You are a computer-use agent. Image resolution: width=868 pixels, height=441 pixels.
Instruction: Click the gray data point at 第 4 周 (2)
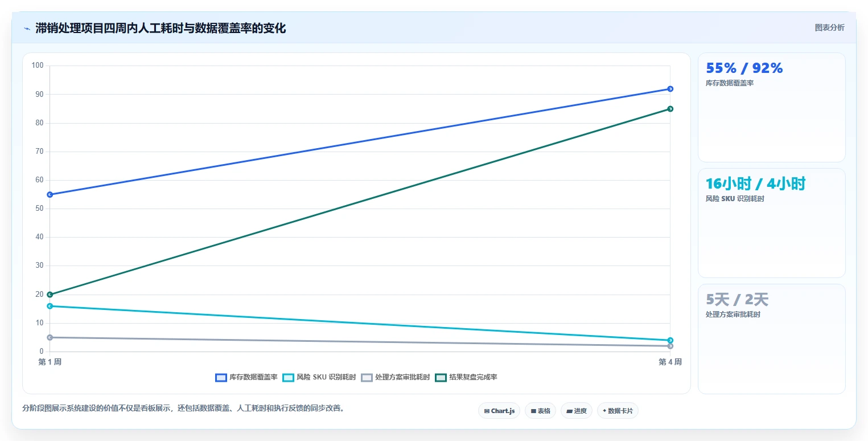point(670,346)
